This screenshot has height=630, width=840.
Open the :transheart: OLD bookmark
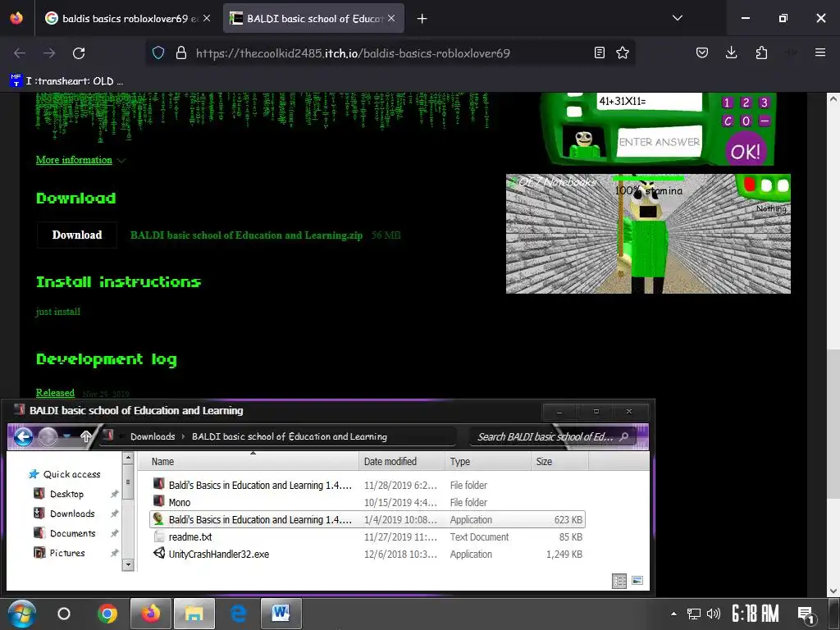67,81
